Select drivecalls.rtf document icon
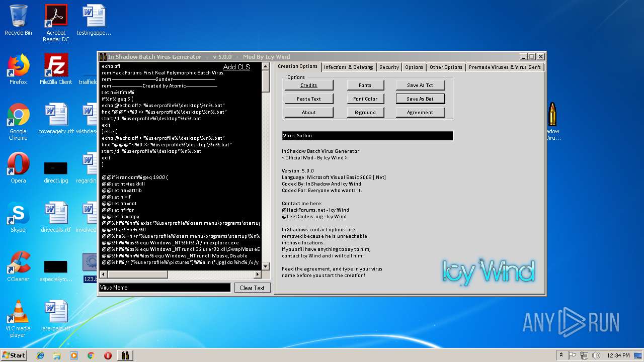 coord(56,217)
